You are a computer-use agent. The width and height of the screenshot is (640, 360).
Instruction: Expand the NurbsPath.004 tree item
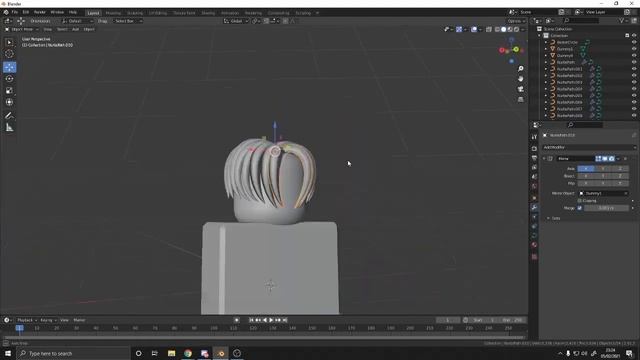[x=546, y=89]
